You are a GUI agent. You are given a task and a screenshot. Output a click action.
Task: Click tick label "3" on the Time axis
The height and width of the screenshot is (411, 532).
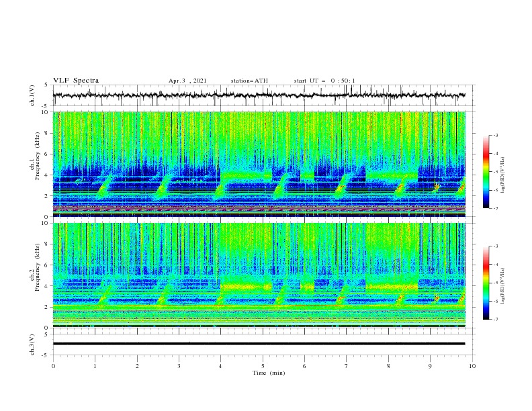tap(179, 366)
